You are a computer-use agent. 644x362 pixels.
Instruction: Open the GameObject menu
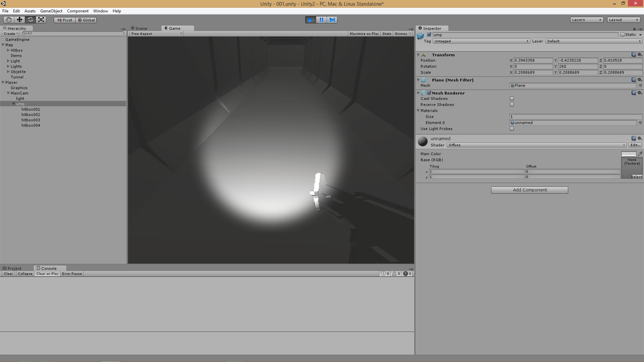[x=51, y=11]
